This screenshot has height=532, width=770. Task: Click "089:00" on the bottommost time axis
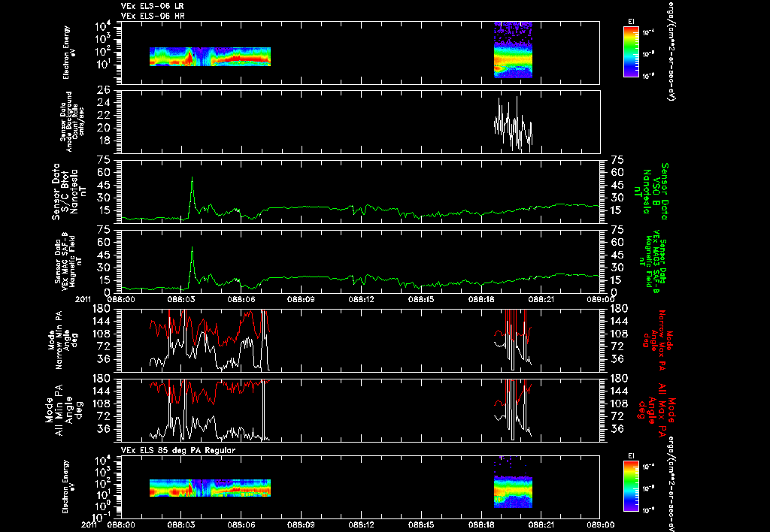(601, 524)
